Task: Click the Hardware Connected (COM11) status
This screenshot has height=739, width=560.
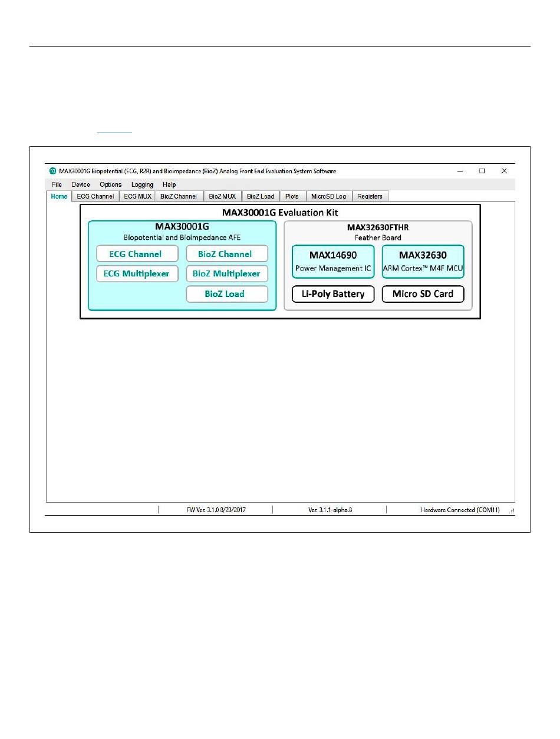Action: 460,510
